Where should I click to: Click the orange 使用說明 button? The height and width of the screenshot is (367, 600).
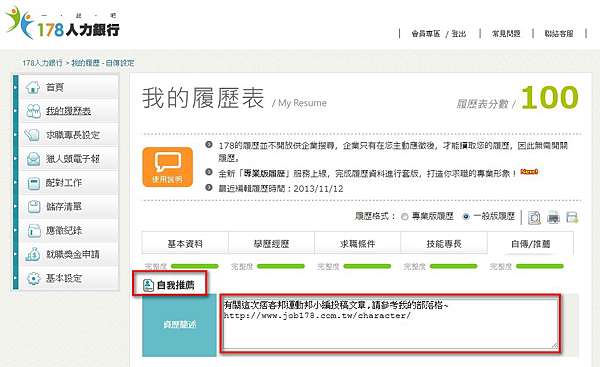point(168,167)
